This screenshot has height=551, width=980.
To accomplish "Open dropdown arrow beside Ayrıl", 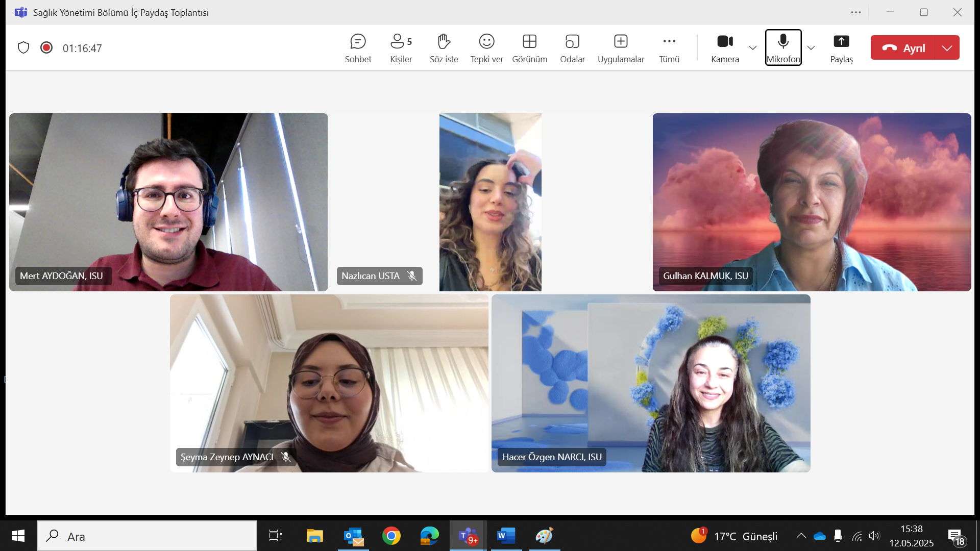I will (947, 48).
